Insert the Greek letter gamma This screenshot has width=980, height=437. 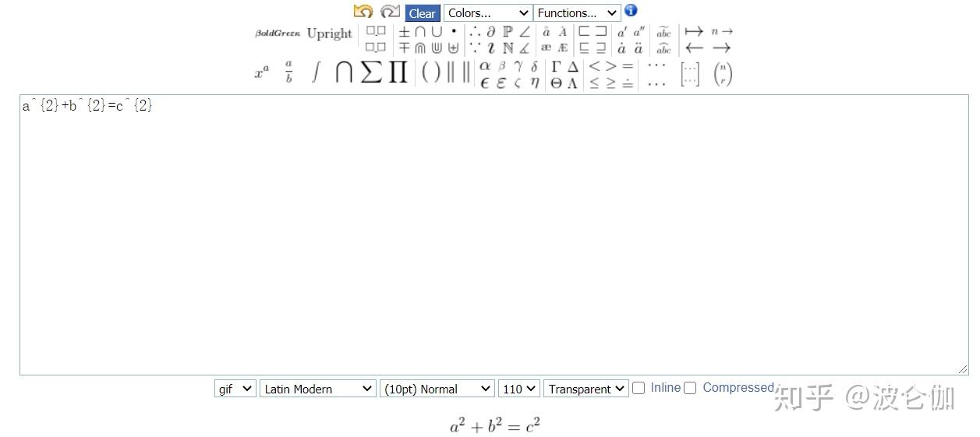[518, 66]
